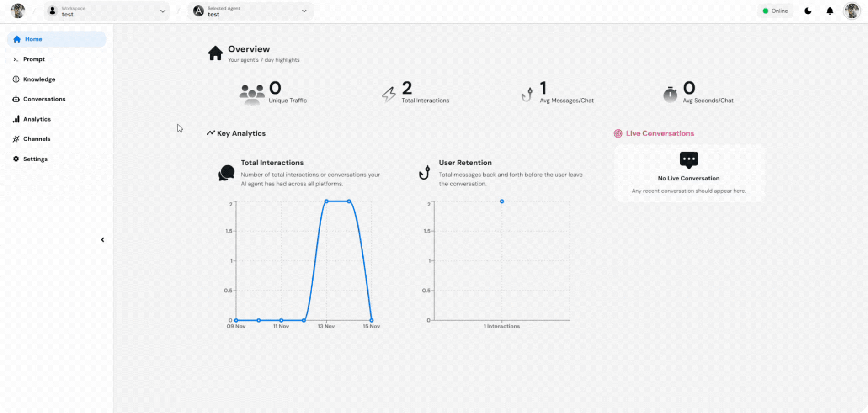Click the Avg Messages/Chat hook icon

(x=527, y=95)
